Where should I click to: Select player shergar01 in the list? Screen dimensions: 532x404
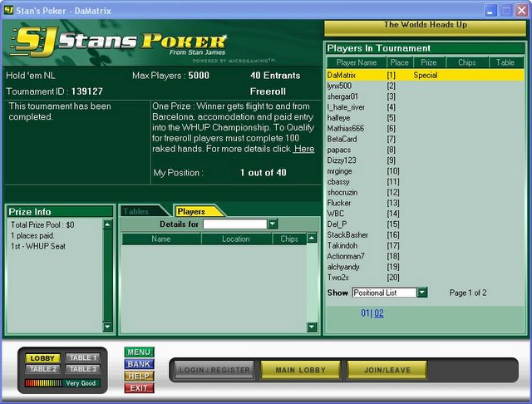425,96
